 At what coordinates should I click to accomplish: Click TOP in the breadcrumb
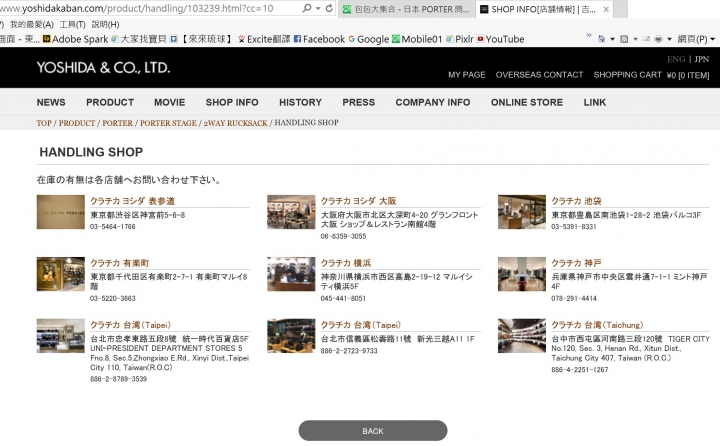44,123
